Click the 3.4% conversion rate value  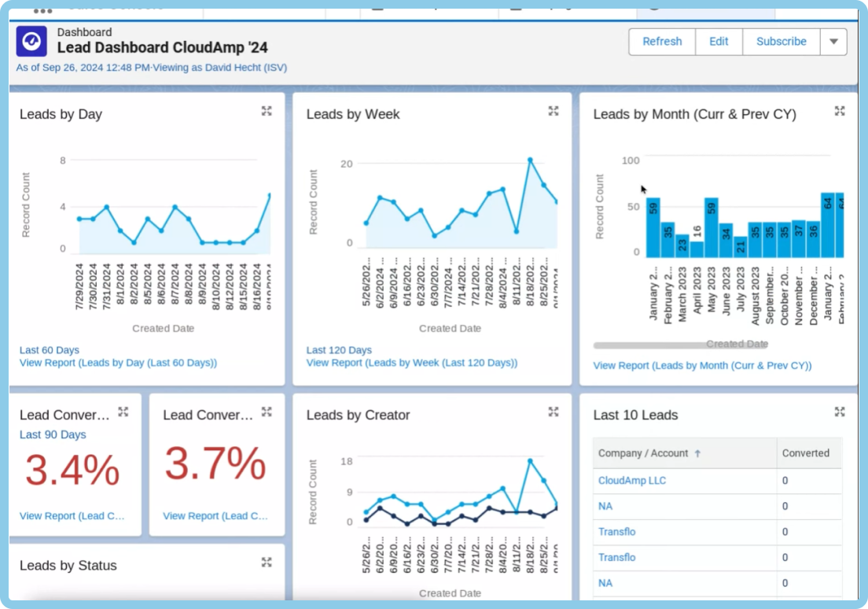click(x=72, y=471)
